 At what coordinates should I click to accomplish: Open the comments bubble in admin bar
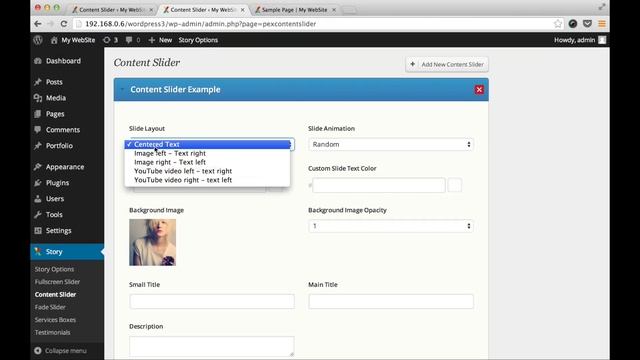pos(133,40)
